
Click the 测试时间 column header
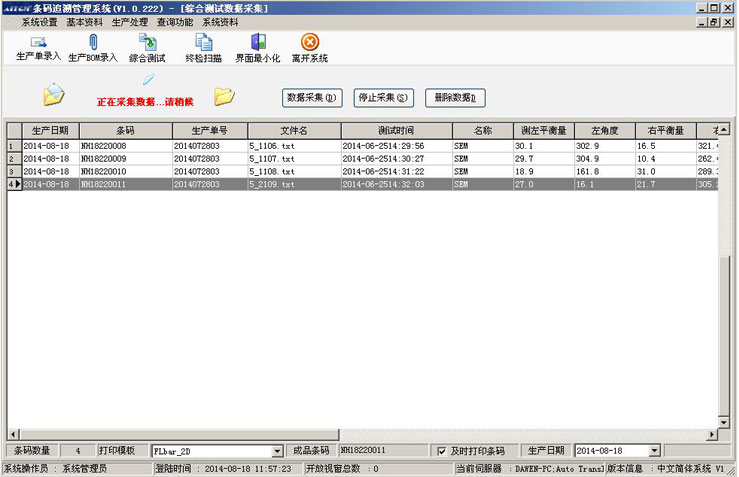coord(396,130)
